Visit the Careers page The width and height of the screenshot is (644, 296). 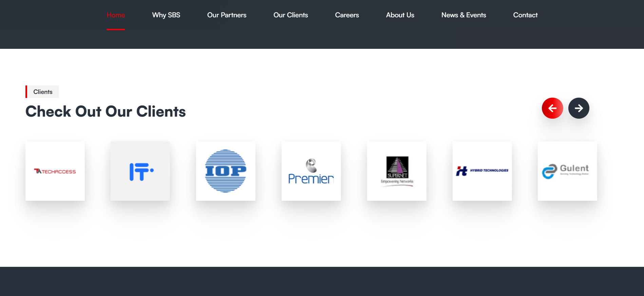click(x=347, y=15)
